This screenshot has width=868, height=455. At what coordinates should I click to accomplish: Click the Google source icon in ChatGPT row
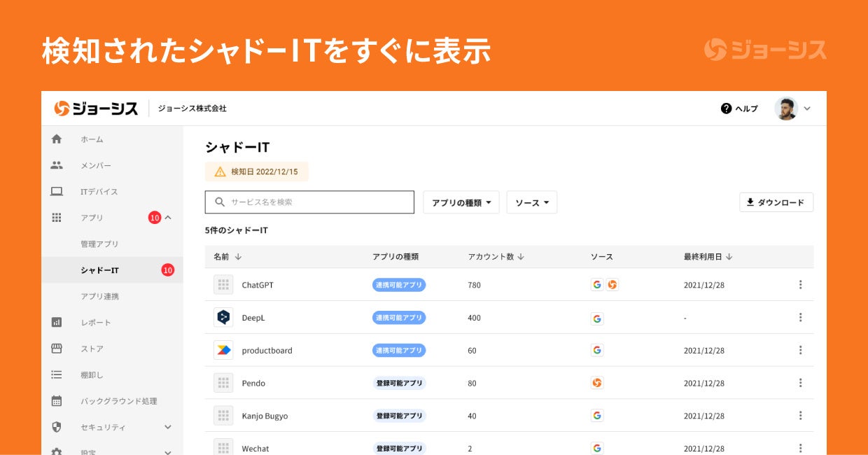coord(597,285)
